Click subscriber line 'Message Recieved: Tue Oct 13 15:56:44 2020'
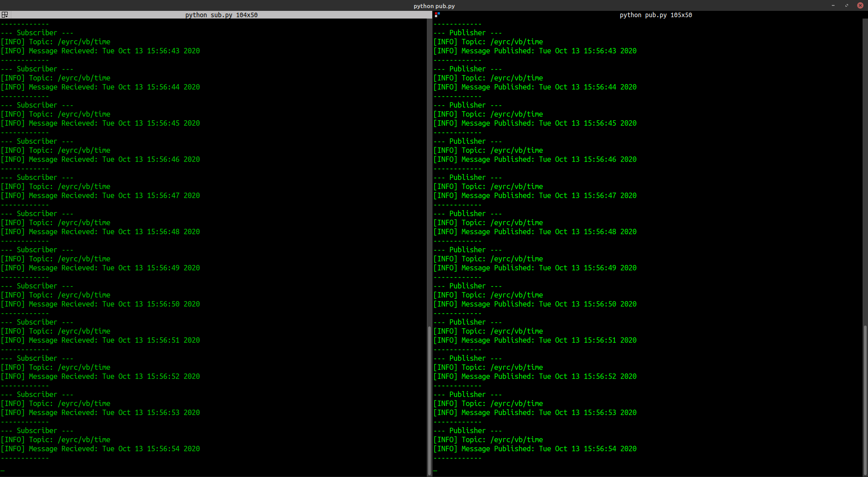Viewport: 868px width, 477px height. [100, 87]
